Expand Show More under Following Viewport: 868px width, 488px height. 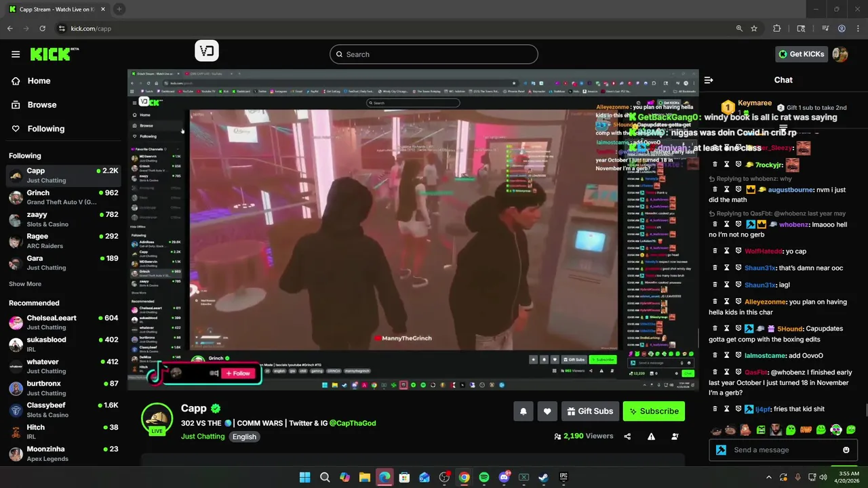[x=25, y=284]
